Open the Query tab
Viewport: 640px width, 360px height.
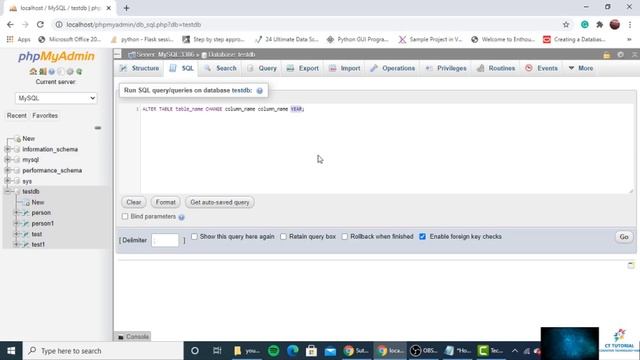pos(262,68)
